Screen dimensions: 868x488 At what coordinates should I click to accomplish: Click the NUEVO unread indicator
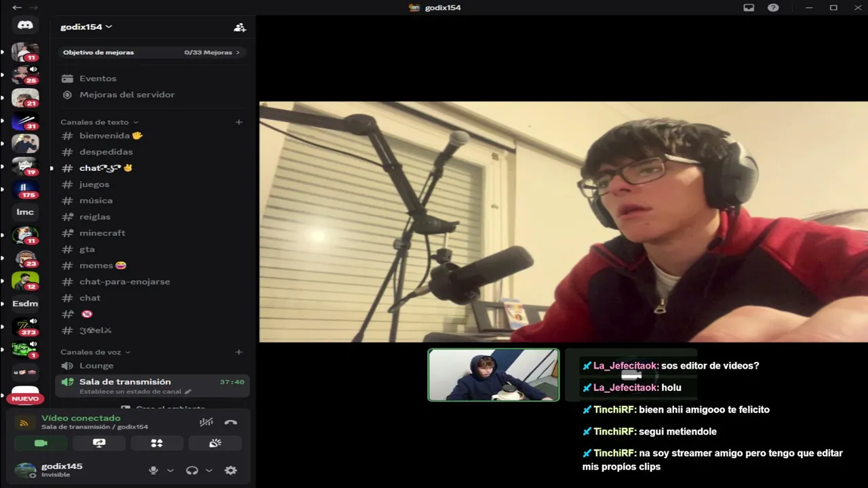coord(25,399)
